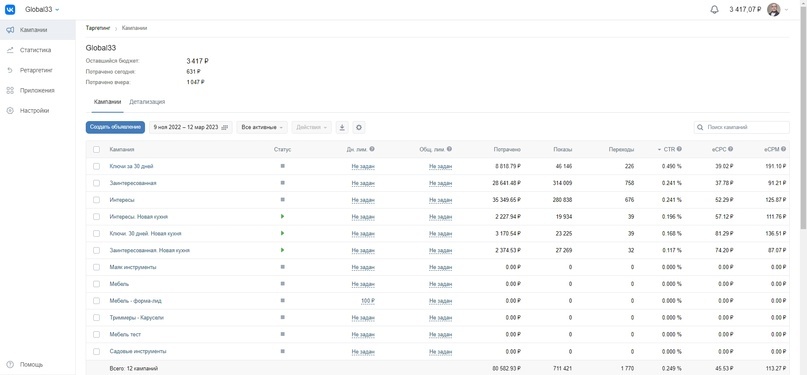Click play status icon for Интересы. Новая кухня
The image size is (807, 375).
tap(283, 217)
